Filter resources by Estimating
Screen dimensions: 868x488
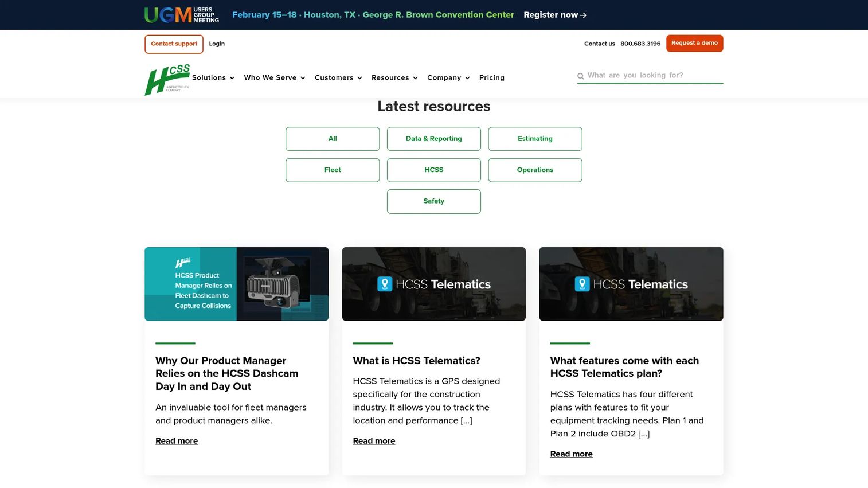(535, 139)
